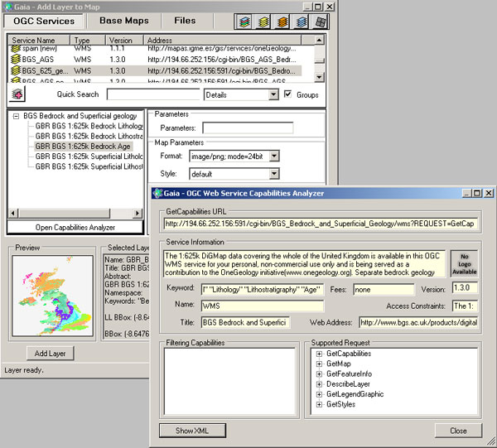Click the Name field showing WMS
The height and width of the screenshot is (448, 497).
[x=263, y=306]
